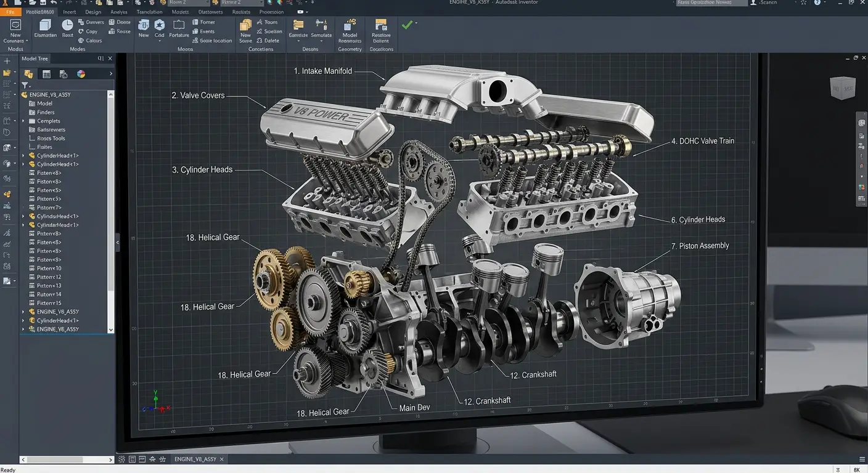Show more Model Tree tabs chevron

tap(111, 74)
